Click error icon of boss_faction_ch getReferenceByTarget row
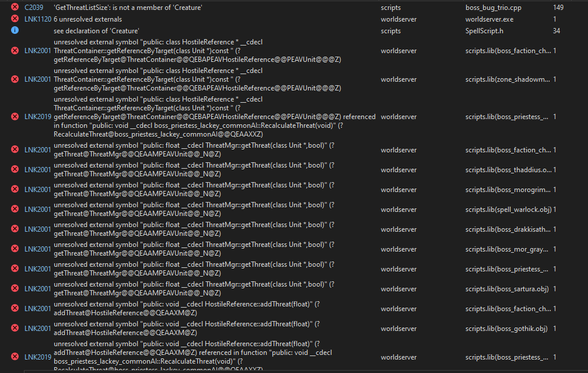Screen dimensions: 588x373 [x=15, y=51]
